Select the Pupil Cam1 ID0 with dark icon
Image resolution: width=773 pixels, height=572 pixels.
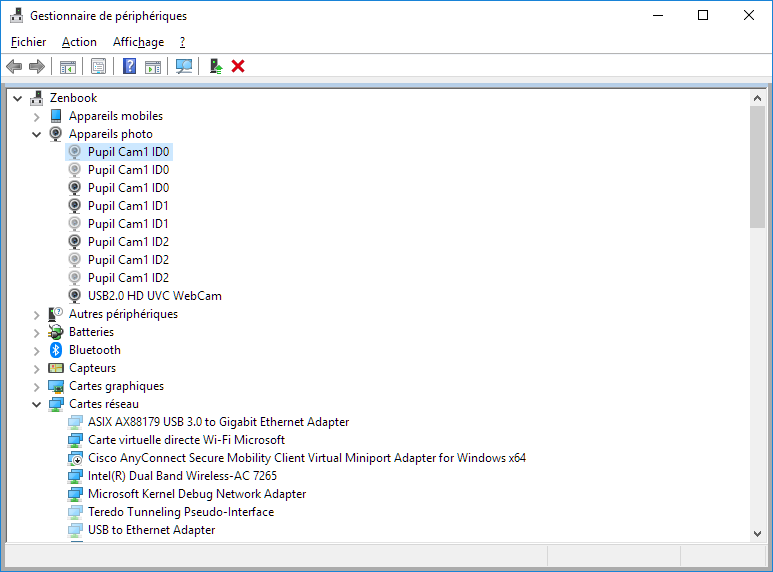click(128, 188)
